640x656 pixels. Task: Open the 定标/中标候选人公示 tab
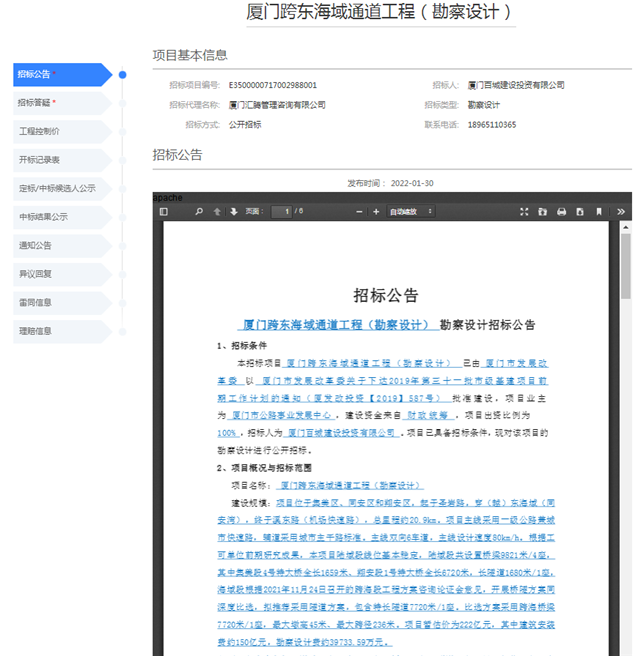[x=63, y=189]
